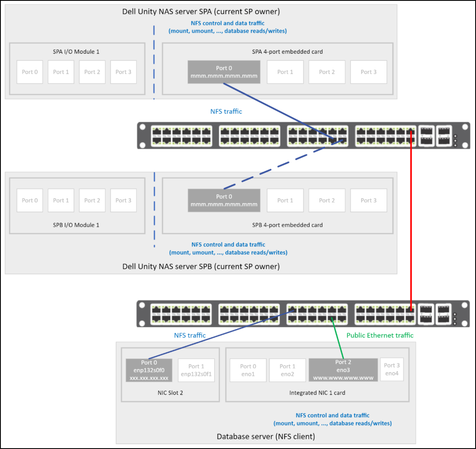Click the lower network switch image
This screenshot has width=476, height=449.
303,314
